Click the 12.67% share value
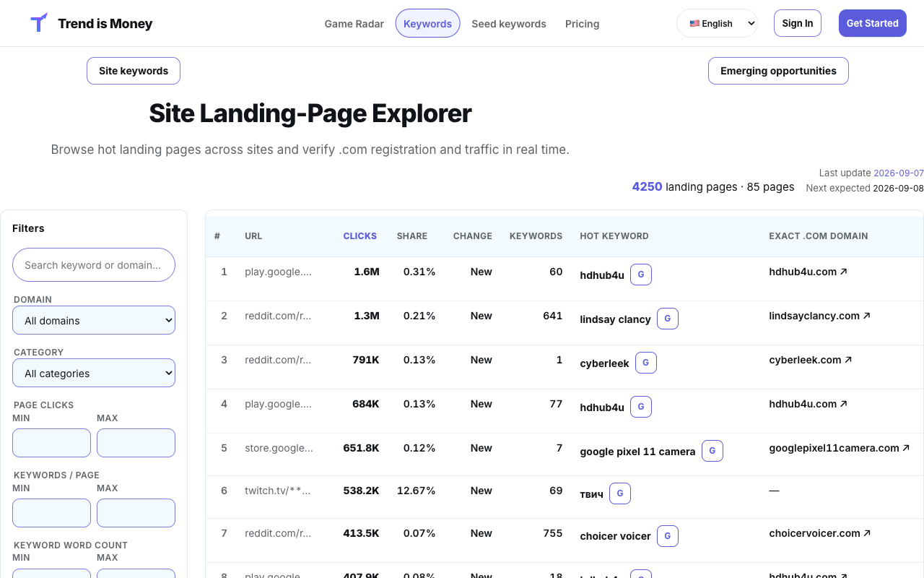This screenshot has width=924, height=578. click(x=417, y=491)
